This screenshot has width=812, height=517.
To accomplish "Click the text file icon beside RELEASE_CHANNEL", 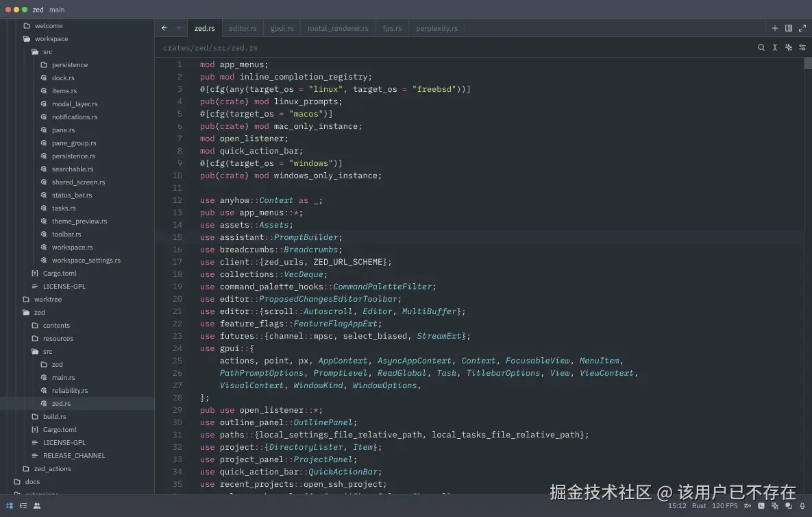I will point(35,456).
